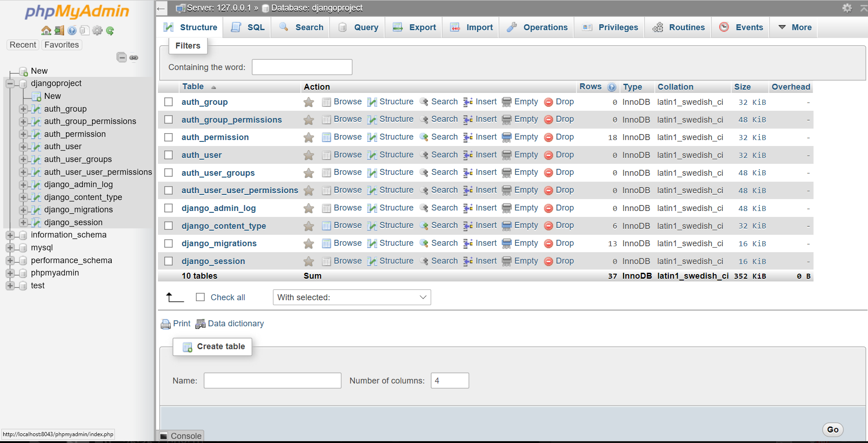
Task: Select the auth_user row checkbox
Action: tap(168, 155)
